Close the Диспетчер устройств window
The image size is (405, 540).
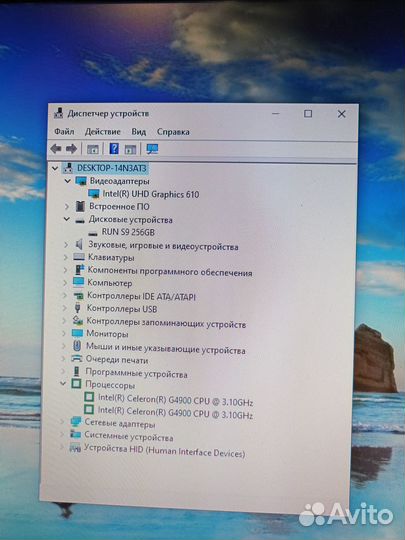[x=341, y=114]
